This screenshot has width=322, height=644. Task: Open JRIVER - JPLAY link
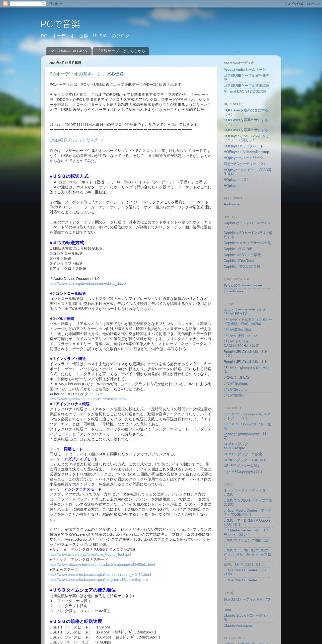click(x=237, y=377)
